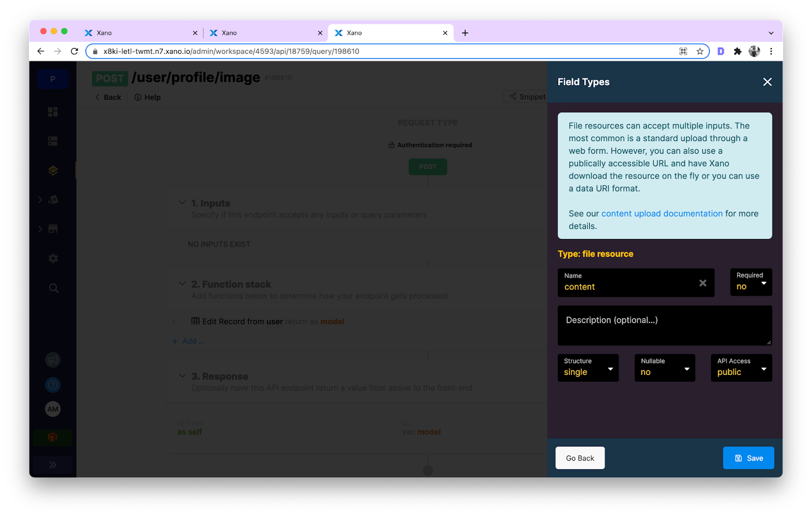Screen dimensions: 812x516
Task: Open announcements via the megaphone icon
Action: [52, 359]
